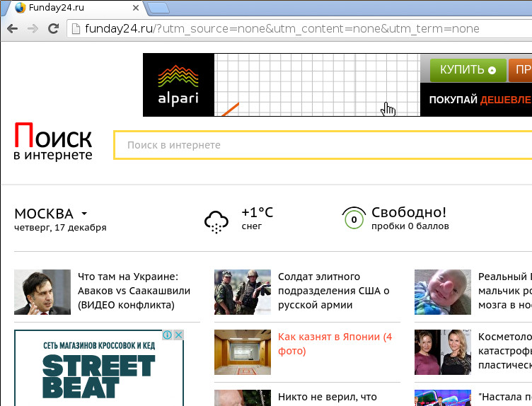
Task: Open the Saakashvili news thumbnail
Action: (x=42, y=292)
